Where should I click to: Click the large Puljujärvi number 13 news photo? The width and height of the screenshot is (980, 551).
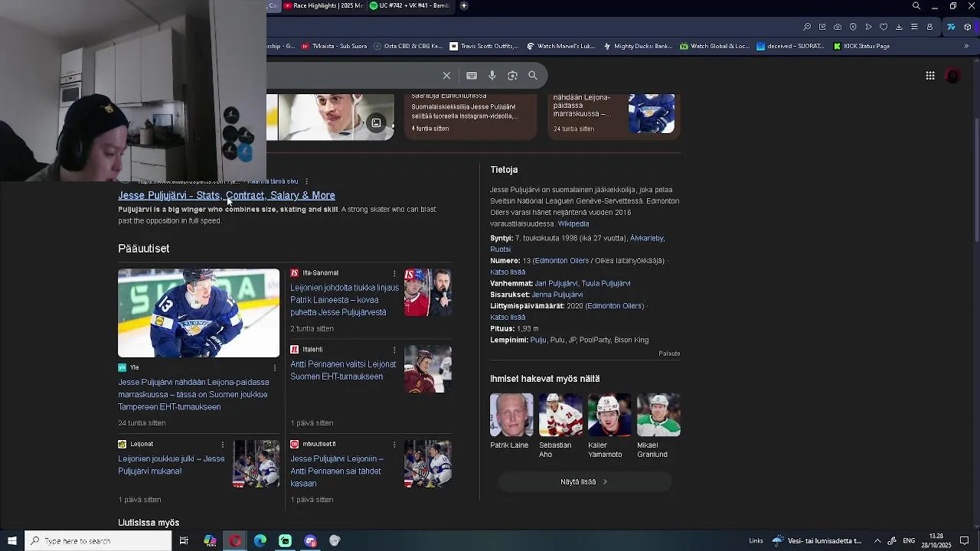tap(199, 313)
